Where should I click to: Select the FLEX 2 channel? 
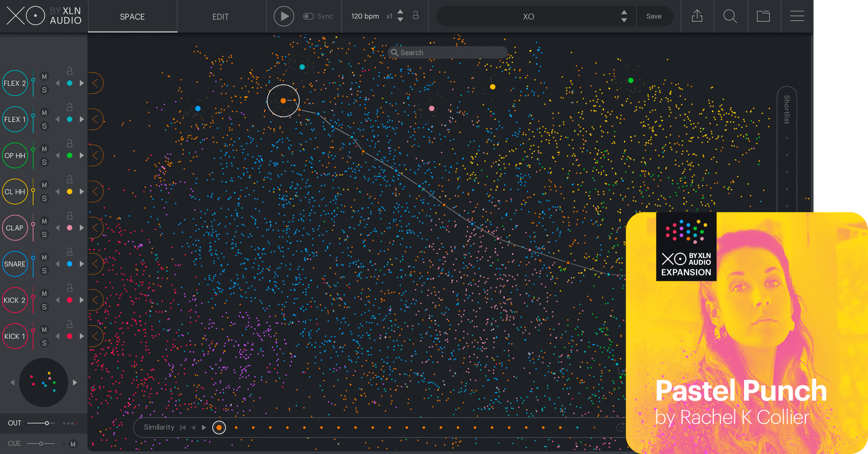pyautogui.click(x=15, y=83)
